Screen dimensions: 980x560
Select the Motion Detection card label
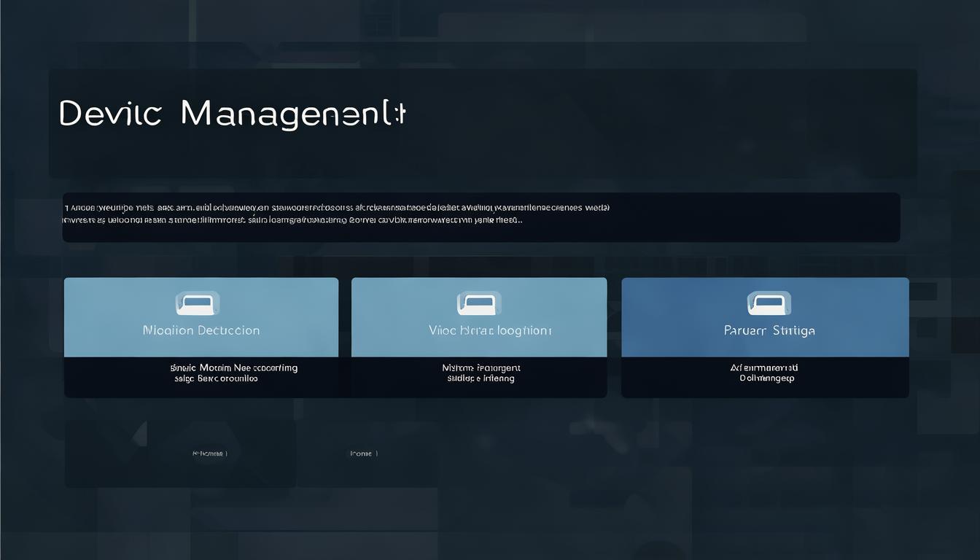click(x=201, y=330)
